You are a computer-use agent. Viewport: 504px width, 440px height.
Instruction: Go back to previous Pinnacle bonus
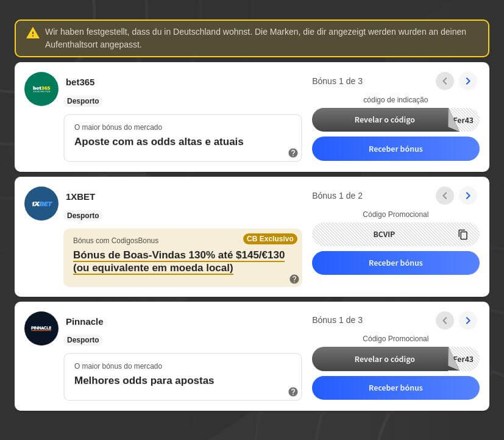[x=445, y=320]
